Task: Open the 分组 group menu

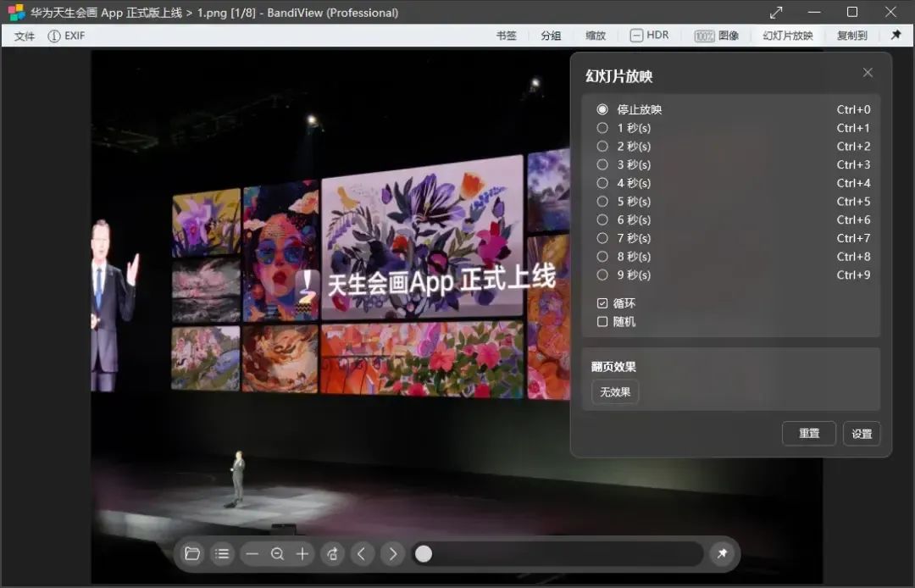Action: coord(551,36)
